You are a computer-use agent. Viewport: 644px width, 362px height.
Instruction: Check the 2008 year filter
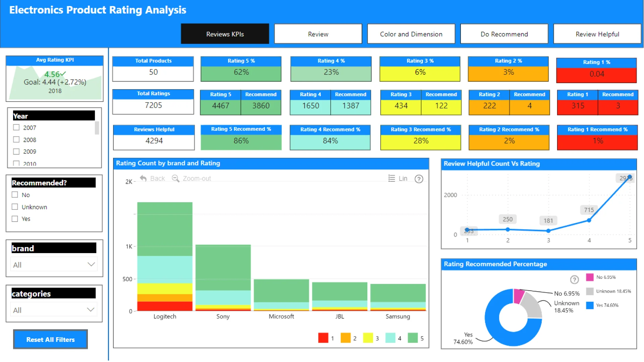[16, 139]
